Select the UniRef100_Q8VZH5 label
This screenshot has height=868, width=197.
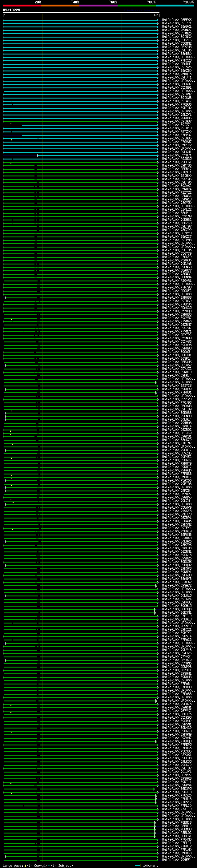(176, 453)
